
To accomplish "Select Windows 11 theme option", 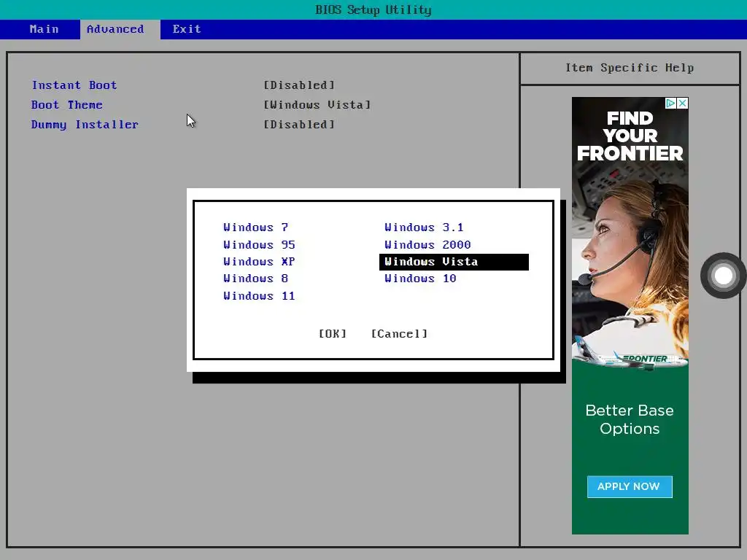I will (x=259, y=296).
